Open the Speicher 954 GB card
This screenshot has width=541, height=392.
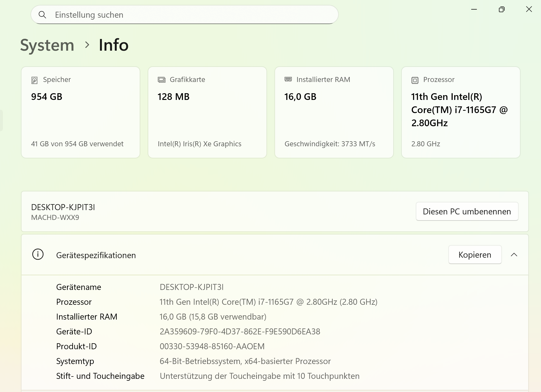point(81,112)
